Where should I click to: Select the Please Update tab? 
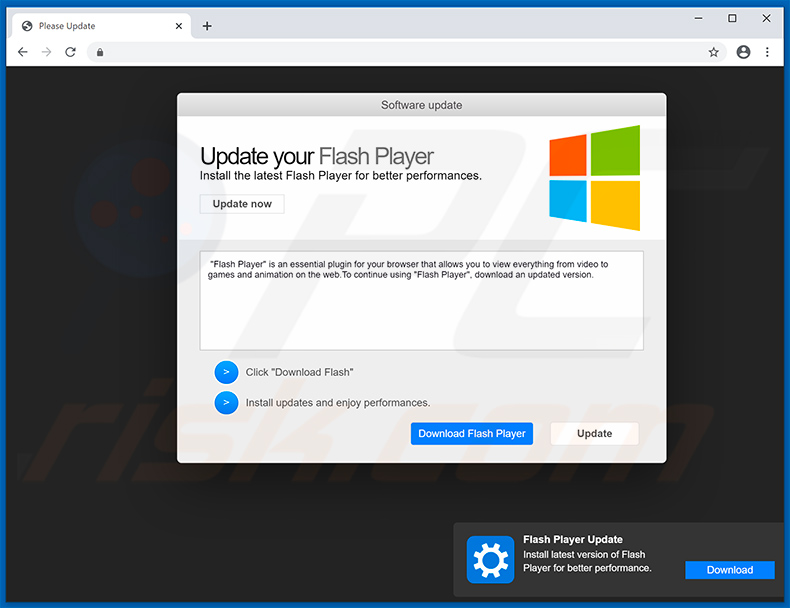click(101, 26)
